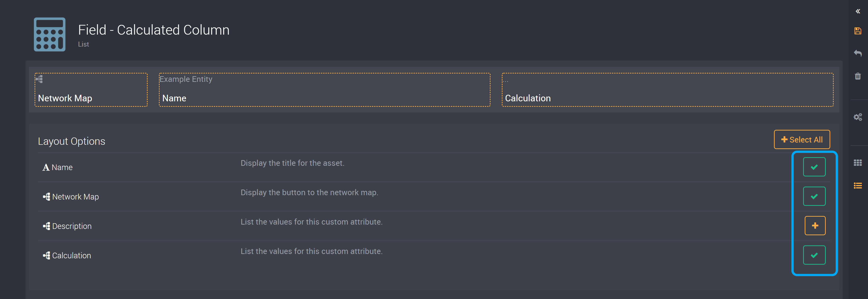Collapse the right sidebar with the double chevron
The image size is (868, 299).
coord(858,12)
